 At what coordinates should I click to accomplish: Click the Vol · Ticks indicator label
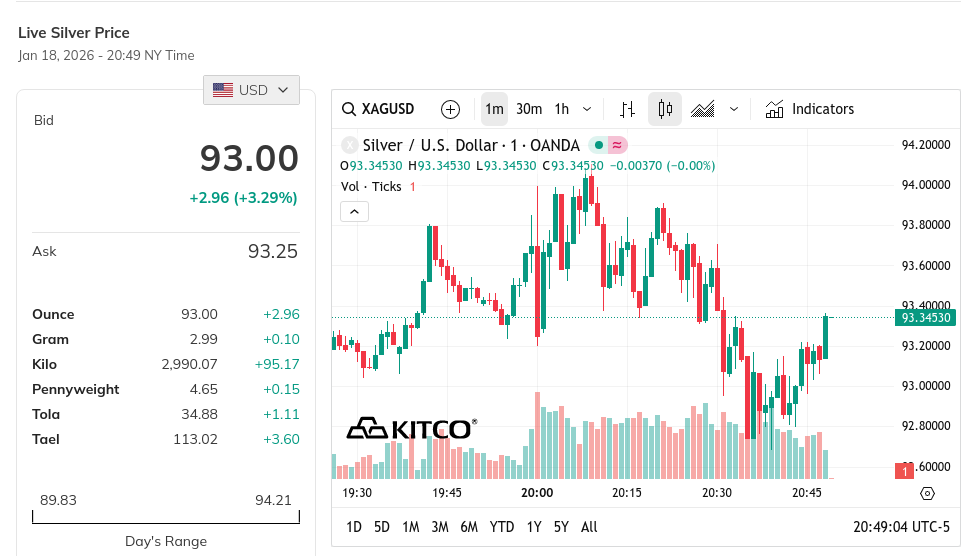pyautogui.click(x=371, y=187)
